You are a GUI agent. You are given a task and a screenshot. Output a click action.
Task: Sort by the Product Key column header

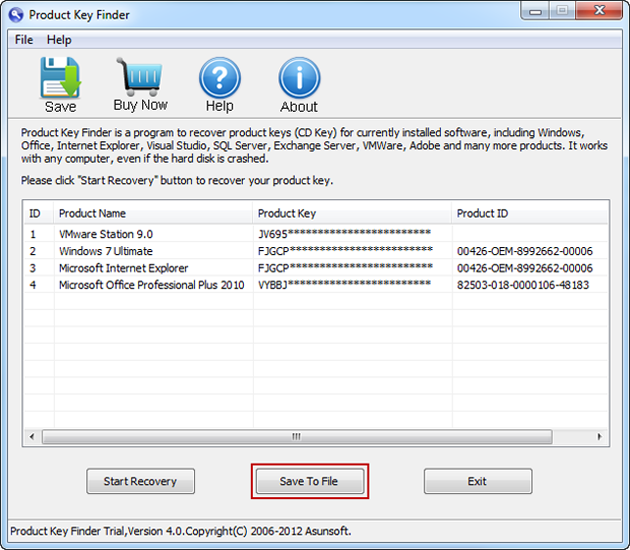tap(352, 213)
